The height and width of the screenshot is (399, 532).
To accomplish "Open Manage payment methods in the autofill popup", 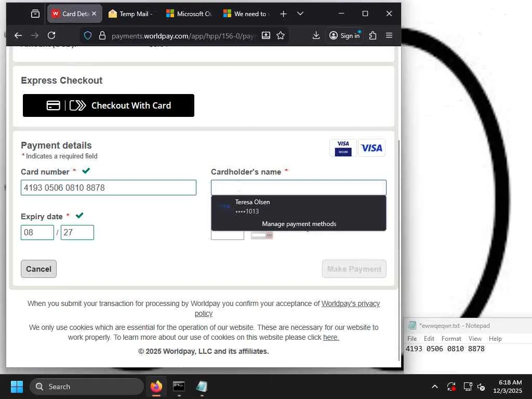I will (x=299, y=224).
